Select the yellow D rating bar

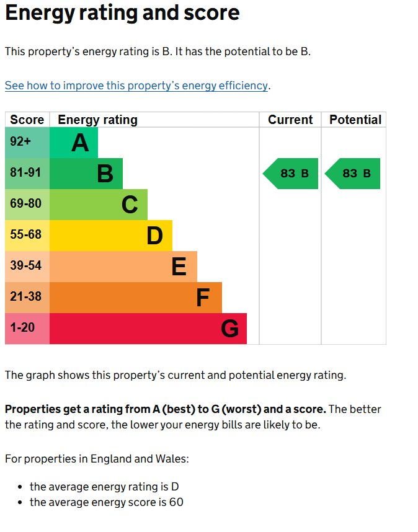(111, 236)
